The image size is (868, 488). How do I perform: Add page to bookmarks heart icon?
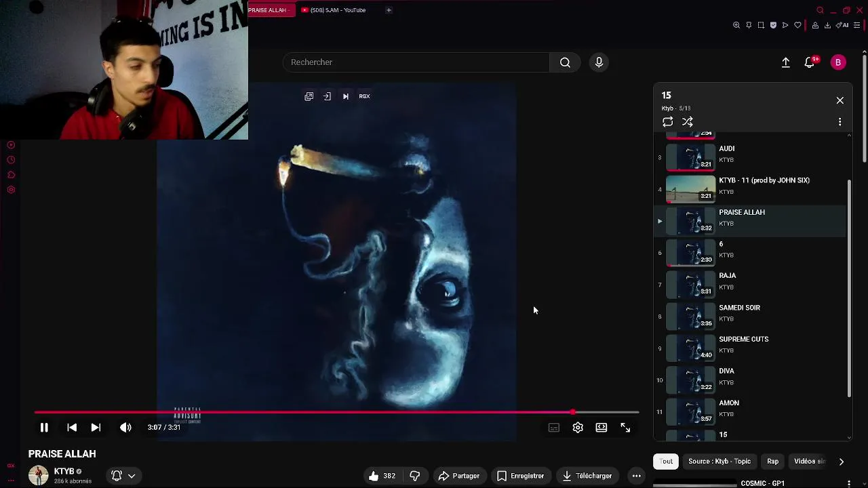797,25
